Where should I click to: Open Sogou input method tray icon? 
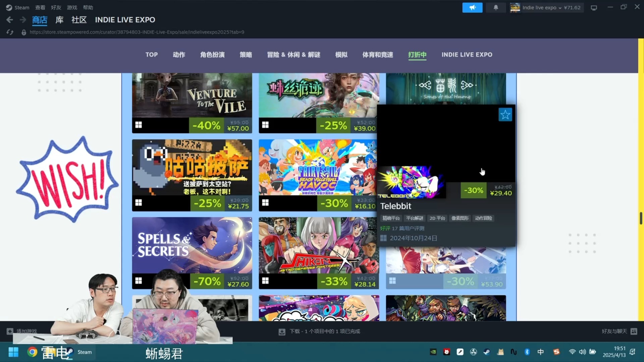coord(556,352)
